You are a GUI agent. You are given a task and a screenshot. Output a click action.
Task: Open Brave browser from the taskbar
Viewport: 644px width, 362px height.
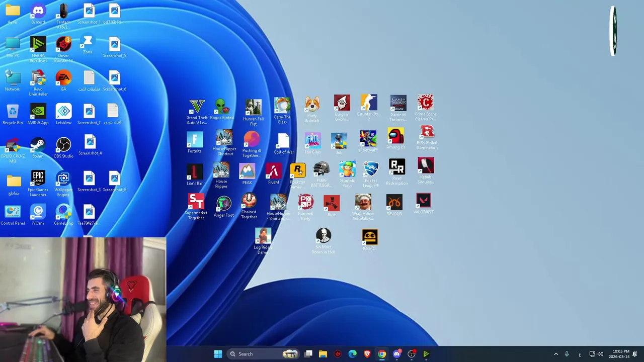(x=367, y=354)
